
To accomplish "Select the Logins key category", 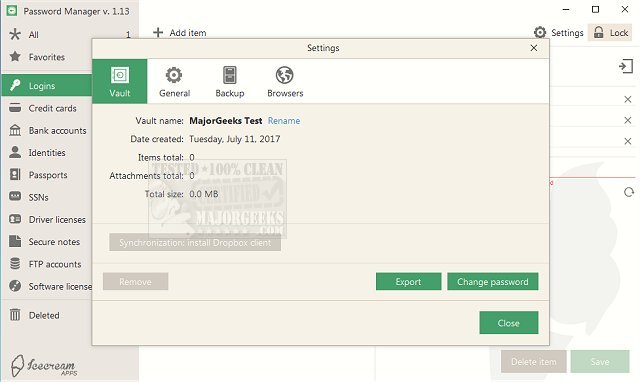I will coord(47,85).
